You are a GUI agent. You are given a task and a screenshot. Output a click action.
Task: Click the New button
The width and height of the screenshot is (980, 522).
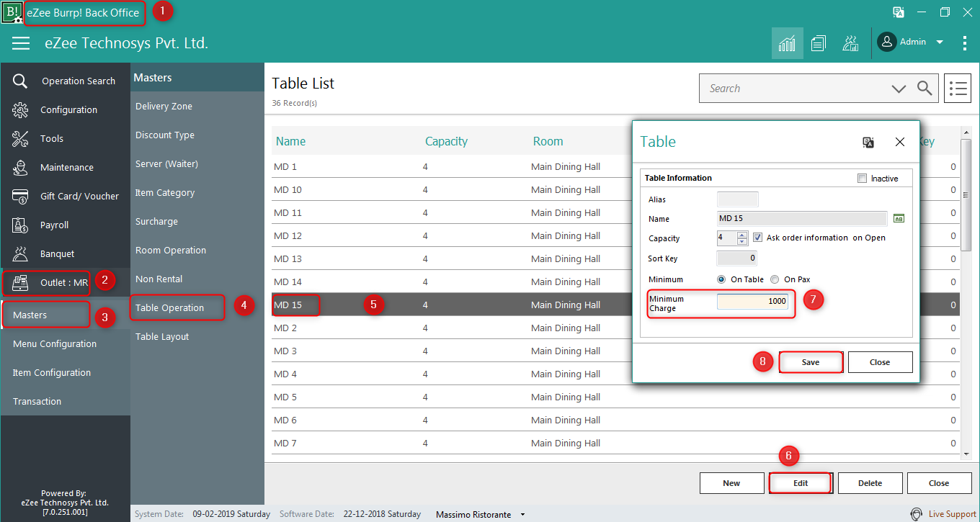pyautogui.click(x=731, y=483)
